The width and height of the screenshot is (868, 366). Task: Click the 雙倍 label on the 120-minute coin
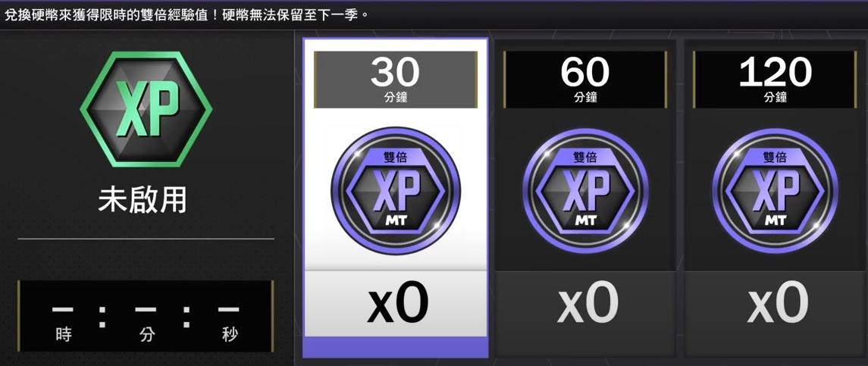(x=775, y=158)
